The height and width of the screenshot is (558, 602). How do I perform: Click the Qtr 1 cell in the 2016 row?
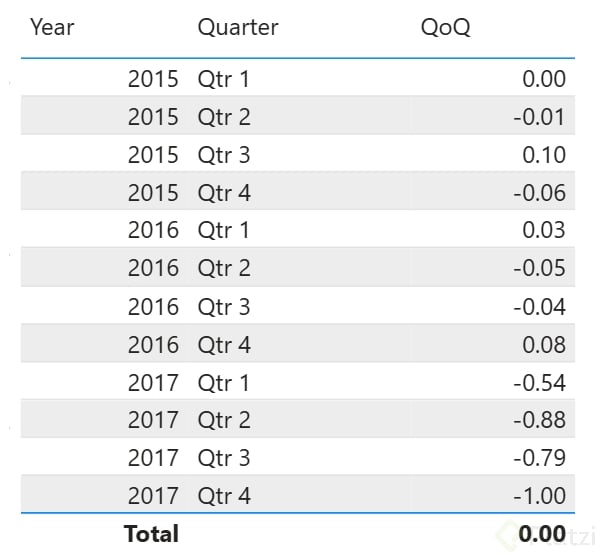[x=224, y=230]
